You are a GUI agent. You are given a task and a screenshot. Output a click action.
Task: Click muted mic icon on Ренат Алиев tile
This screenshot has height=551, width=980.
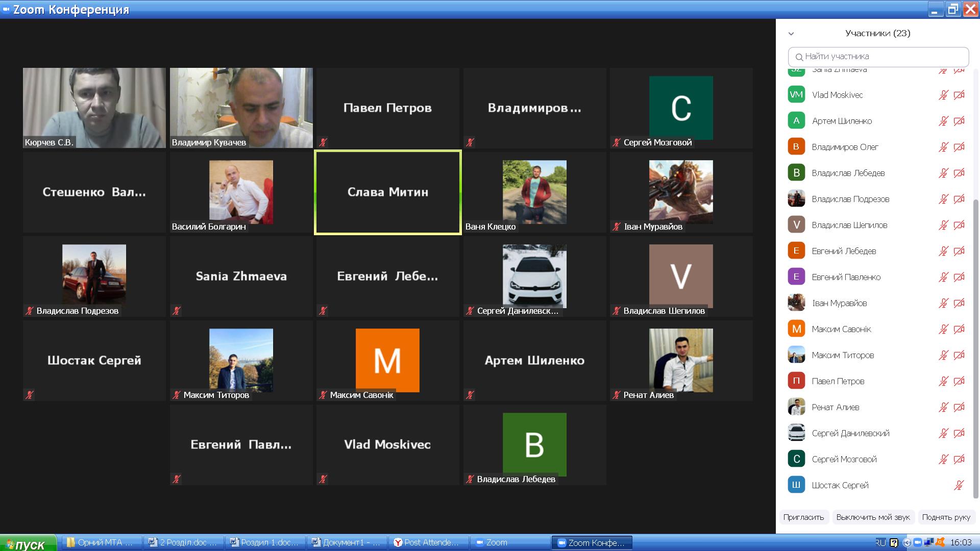[x=617, y=395]
